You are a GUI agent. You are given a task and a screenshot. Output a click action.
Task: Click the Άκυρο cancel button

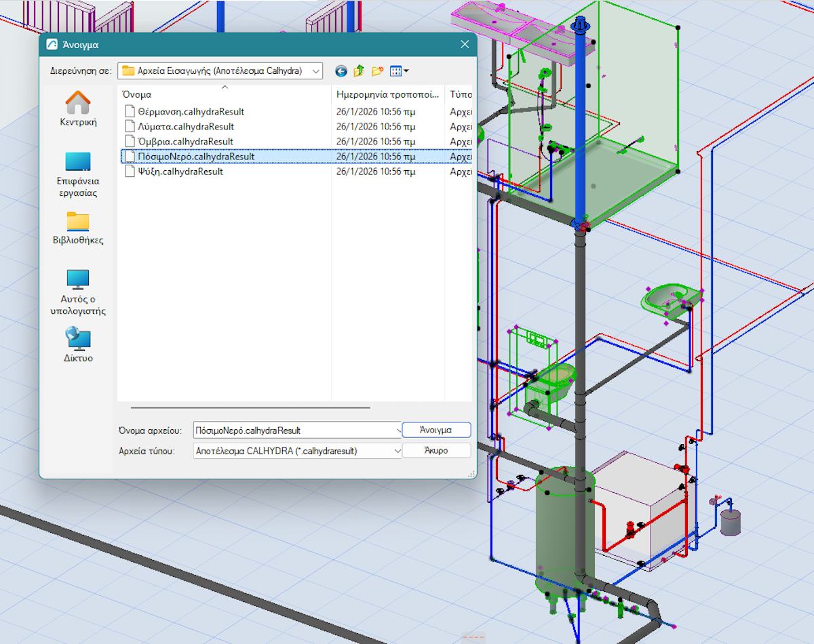[435, 451]
